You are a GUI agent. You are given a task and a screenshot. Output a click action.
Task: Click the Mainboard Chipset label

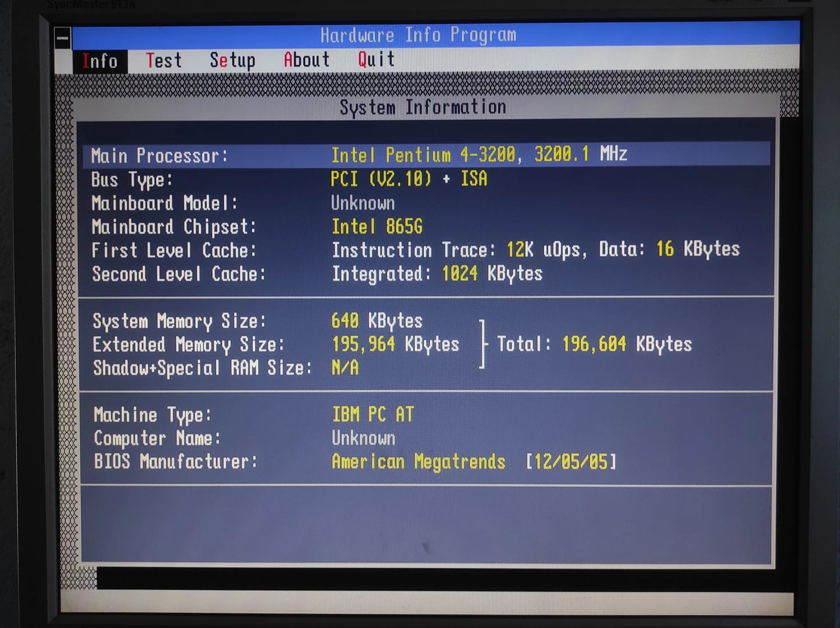174,227
